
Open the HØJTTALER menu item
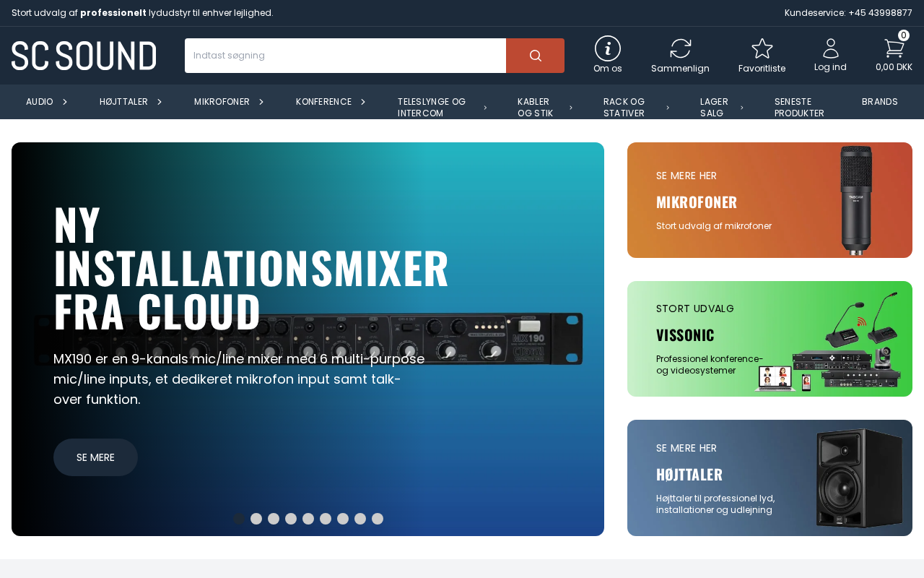tap(123, 102)
